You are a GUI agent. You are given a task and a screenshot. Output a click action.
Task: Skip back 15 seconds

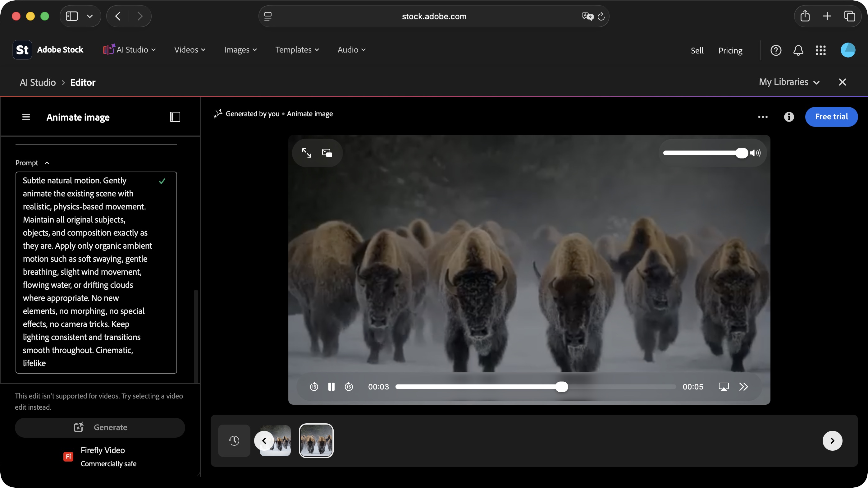tap(314, 387)
